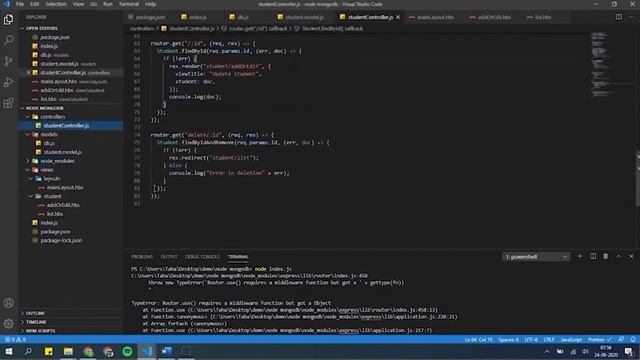
Task: Expand the Outline section
Action: pos(35,313)
